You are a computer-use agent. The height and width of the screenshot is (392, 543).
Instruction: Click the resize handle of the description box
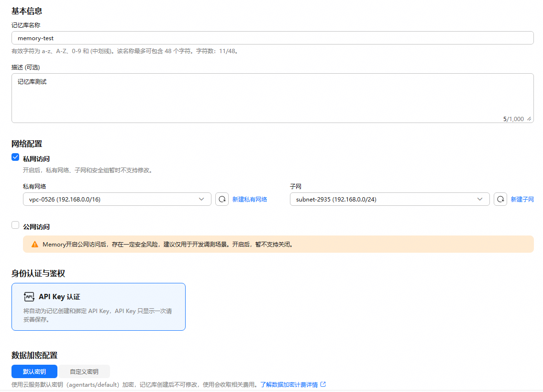pos(529,119)
